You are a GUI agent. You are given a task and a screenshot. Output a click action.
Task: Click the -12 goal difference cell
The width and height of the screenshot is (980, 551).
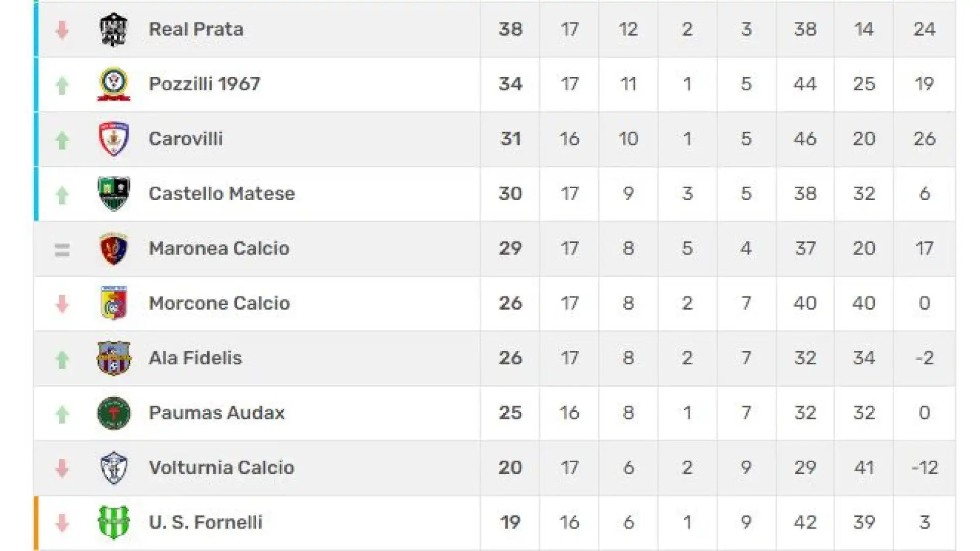click(924, 467)
